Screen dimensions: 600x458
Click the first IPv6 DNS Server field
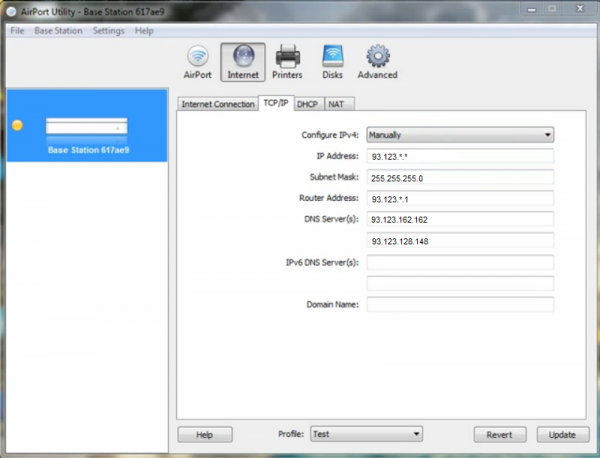tap(460, 262)
